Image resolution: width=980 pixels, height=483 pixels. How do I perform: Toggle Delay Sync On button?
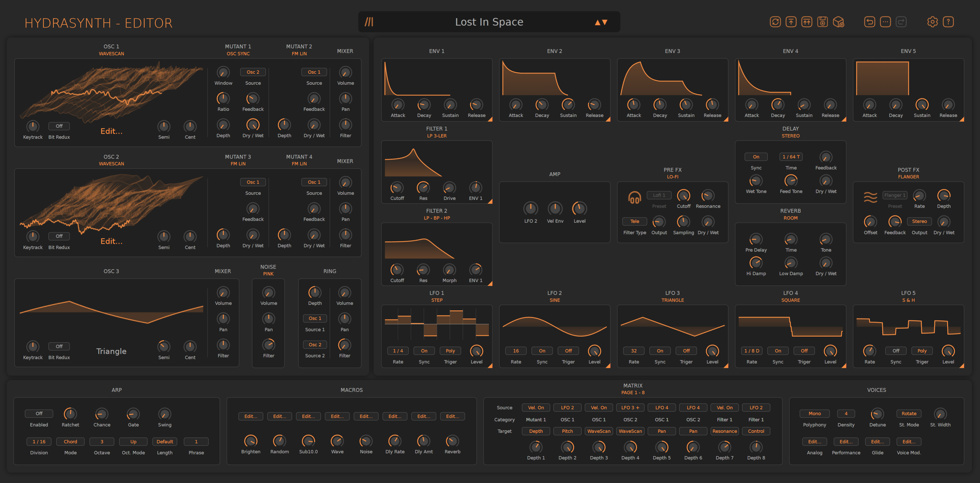point(756,157)
